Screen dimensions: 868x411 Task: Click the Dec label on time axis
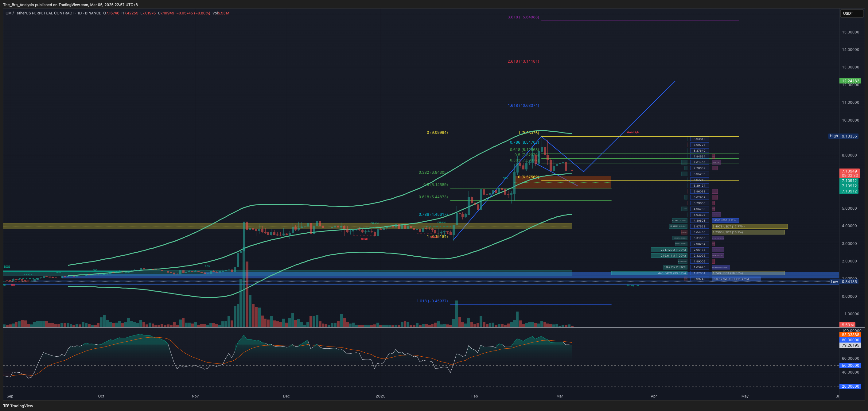[286, 396]
